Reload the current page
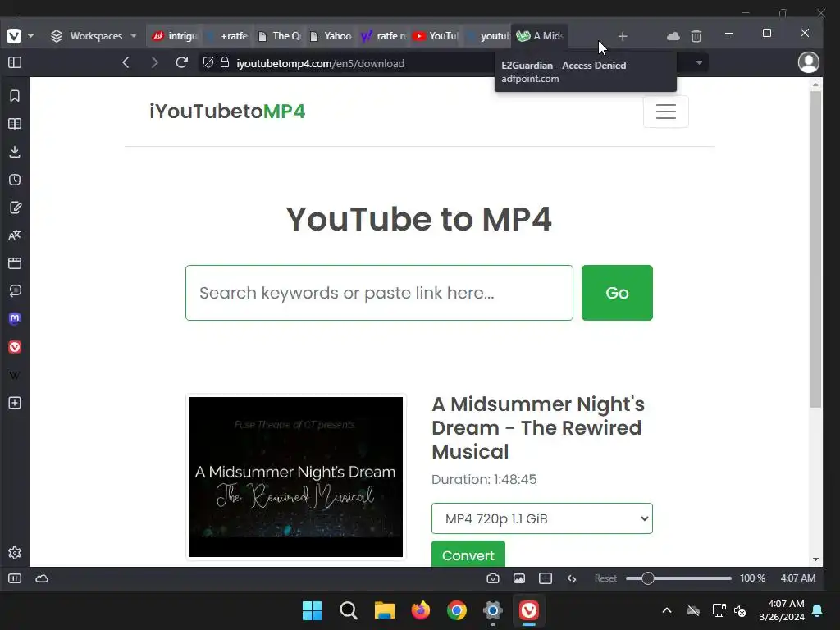 click(181, 62)
